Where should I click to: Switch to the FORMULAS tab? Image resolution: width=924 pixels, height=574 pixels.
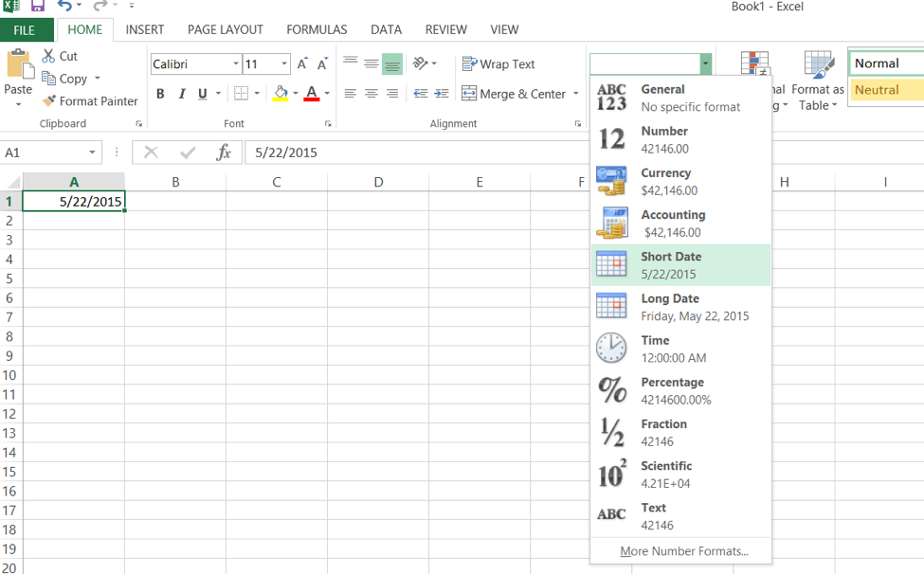pos(317,29)
